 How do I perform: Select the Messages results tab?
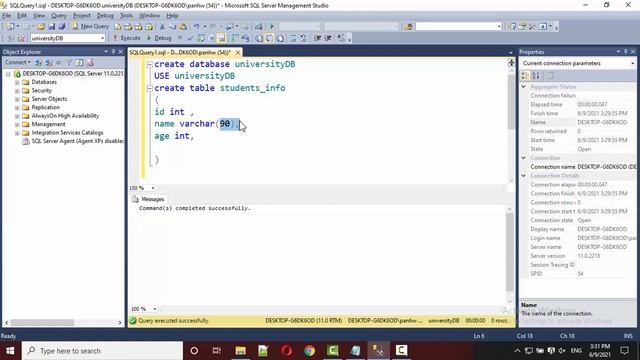coord(149,199)
